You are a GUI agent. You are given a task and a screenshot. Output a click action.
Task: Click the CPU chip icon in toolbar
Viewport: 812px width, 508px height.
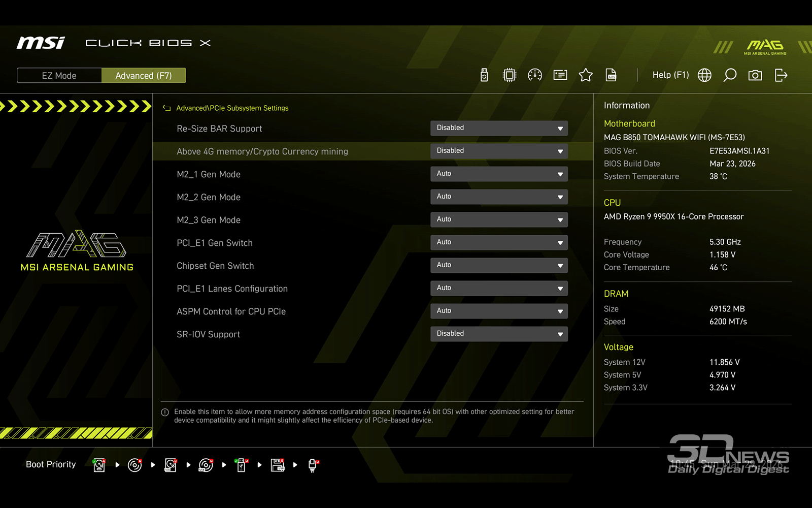[509, 75]
